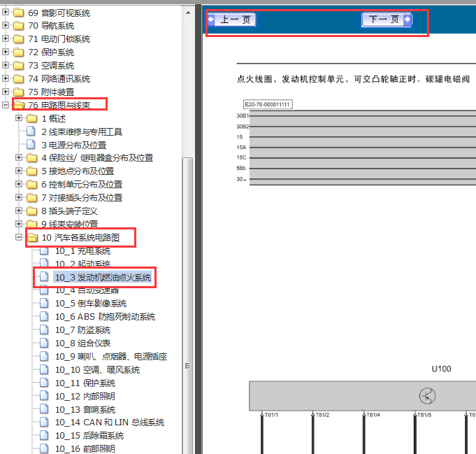The width and height of the screenshot is (476, 454).
Task: Select folder icon of 70 导航系统
Action: coord(18,26)
